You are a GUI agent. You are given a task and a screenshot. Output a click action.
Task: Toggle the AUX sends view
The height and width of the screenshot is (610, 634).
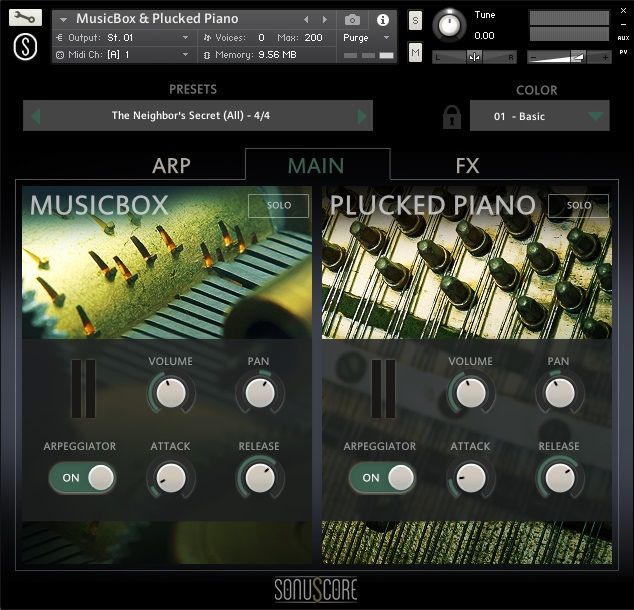(623, 38)
